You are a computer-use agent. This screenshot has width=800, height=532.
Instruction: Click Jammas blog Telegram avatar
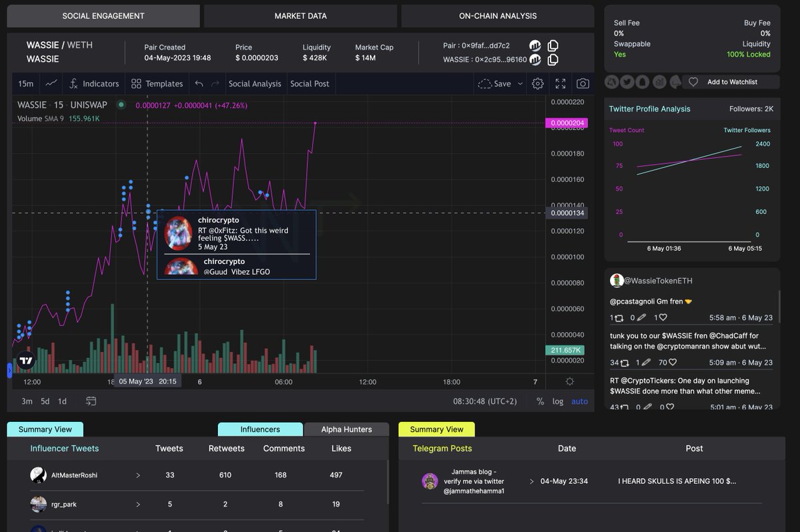[430, 481]
